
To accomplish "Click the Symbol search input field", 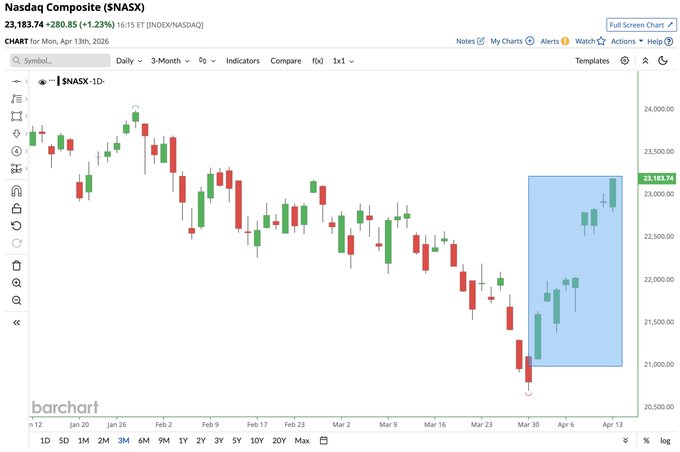I will tap(60, 61).
